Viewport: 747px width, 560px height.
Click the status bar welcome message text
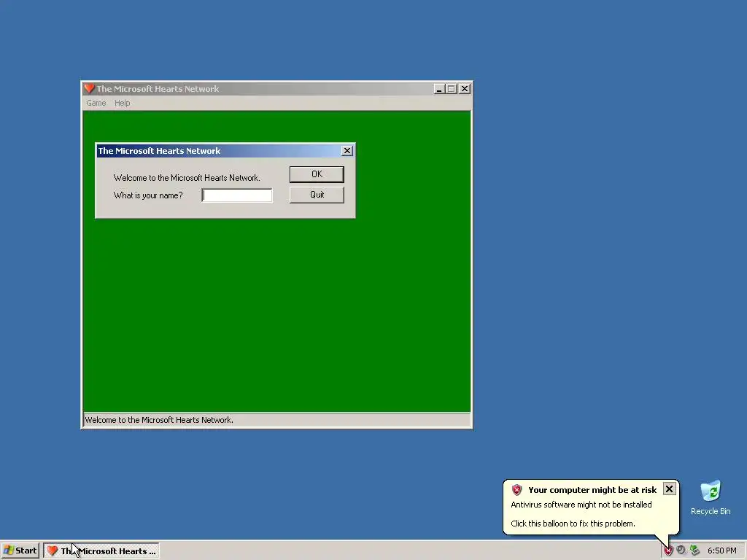pos(159,420)
